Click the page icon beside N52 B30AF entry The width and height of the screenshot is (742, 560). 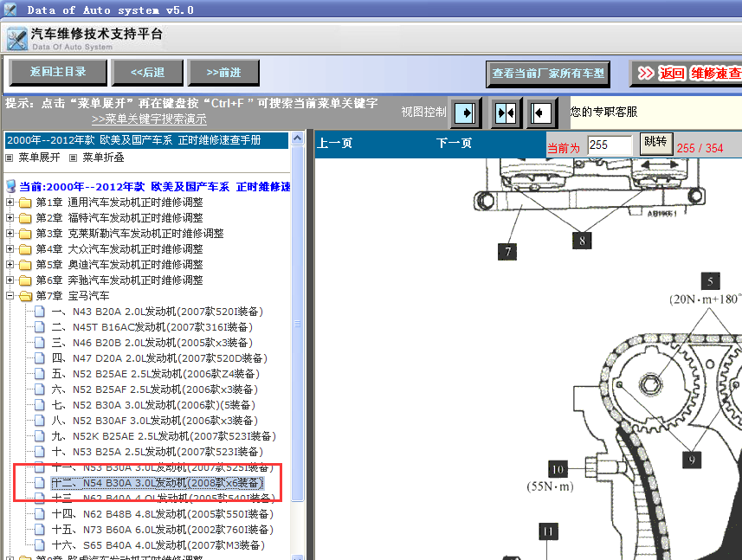pos(40,421)
